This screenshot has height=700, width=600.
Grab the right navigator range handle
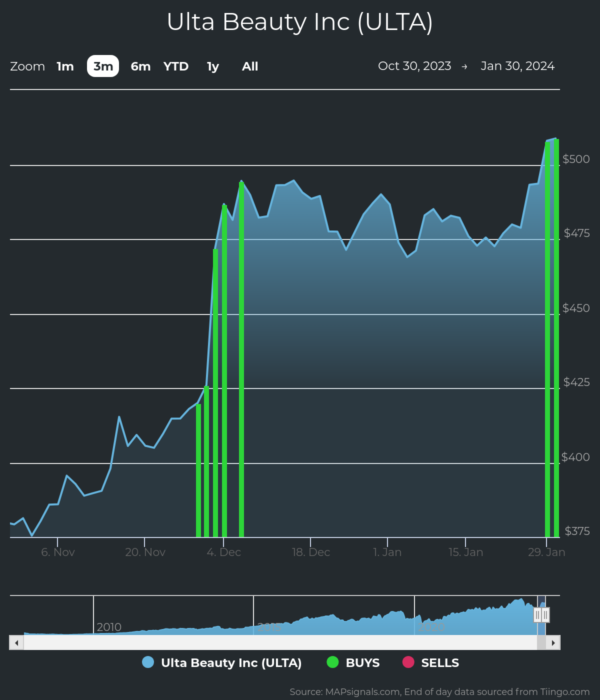coord(545,615)
